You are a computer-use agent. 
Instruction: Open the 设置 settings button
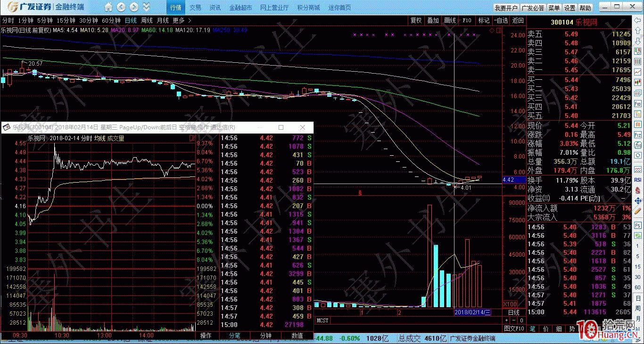(x=570, y=8)
